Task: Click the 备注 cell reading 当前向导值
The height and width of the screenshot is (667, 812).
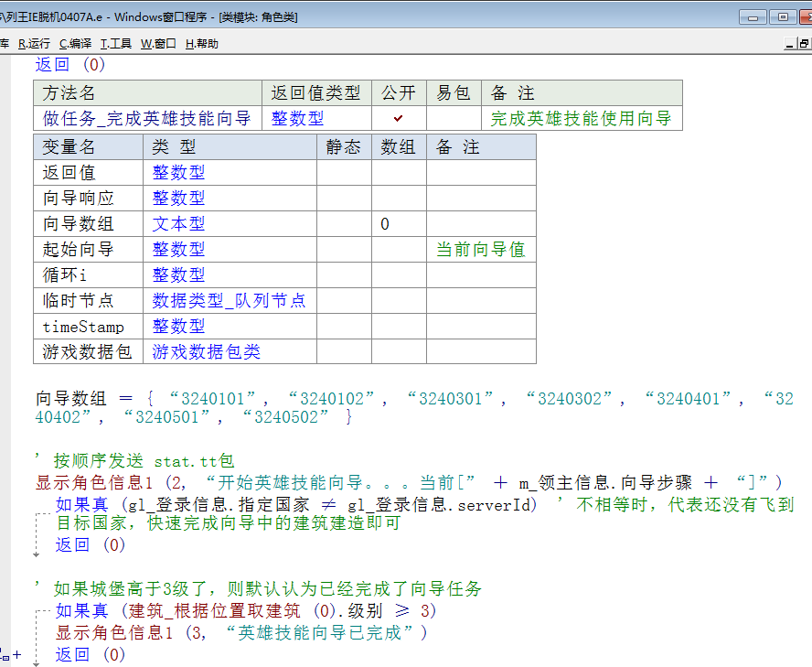Action: pos(480,249)
